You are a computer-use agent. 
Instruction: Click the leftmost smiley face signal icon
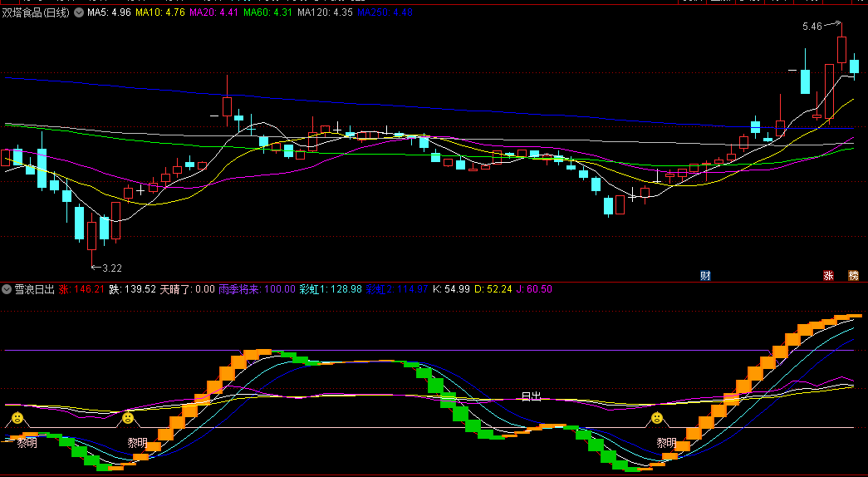(17, 418)
